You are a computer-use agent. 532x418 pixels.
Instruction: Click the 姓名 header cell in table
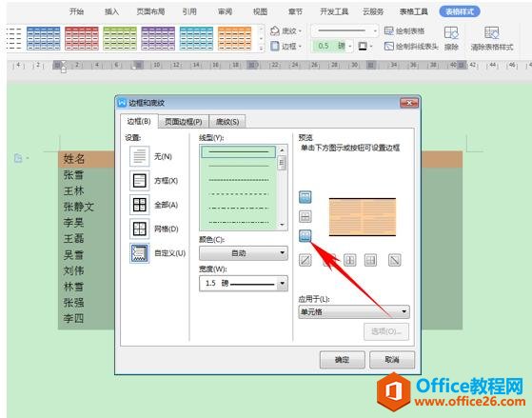(x=73, y=159)
